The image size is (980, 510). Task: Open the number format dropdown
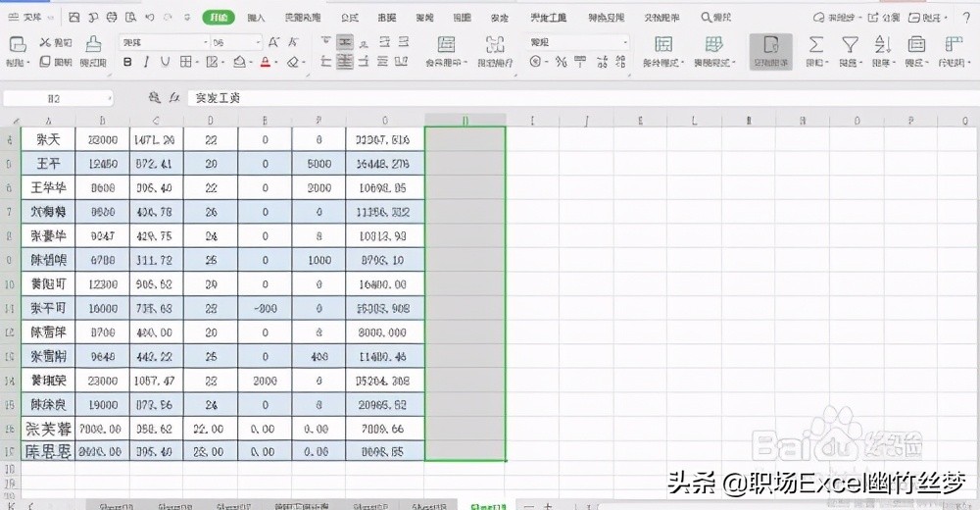[x=625, y=42]
